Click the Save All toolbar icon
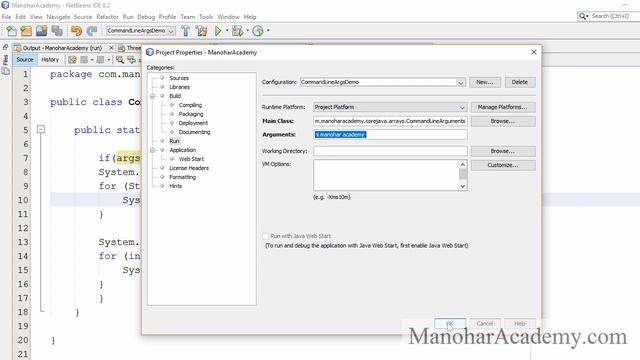The image size is (640, 360). [x=57, y=31]
